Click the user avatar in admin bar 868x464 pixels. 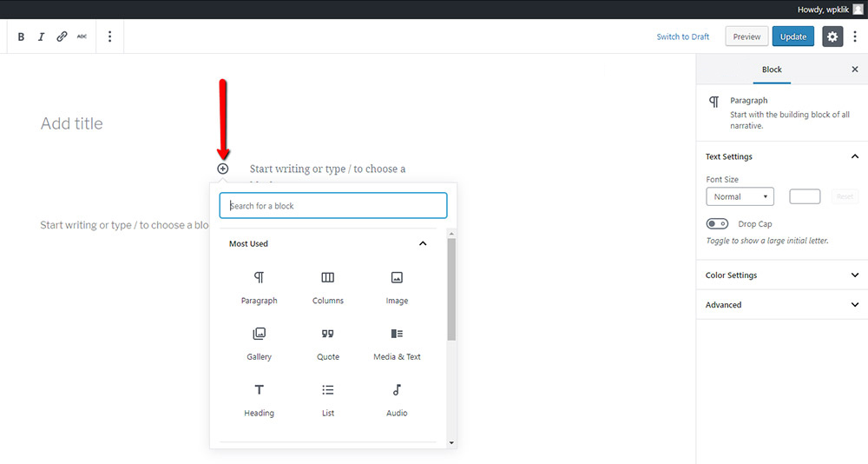coord(858,9)
